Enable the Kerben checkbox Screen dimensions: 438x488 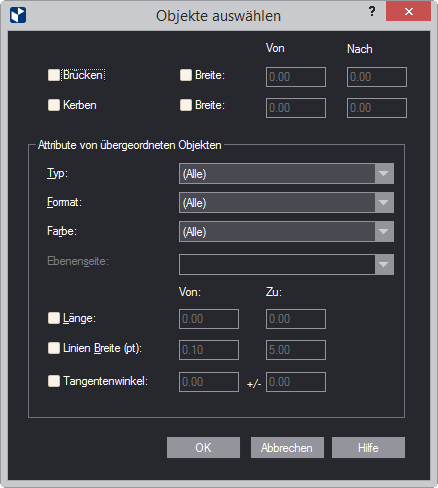tap(54, 105)
